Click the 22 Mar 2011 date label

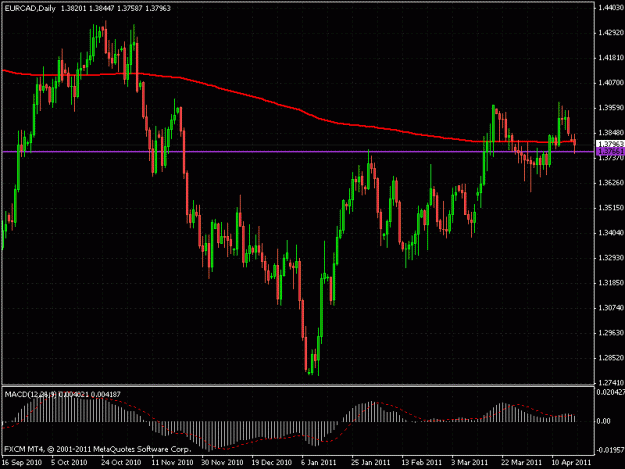[x=521, y=462]
